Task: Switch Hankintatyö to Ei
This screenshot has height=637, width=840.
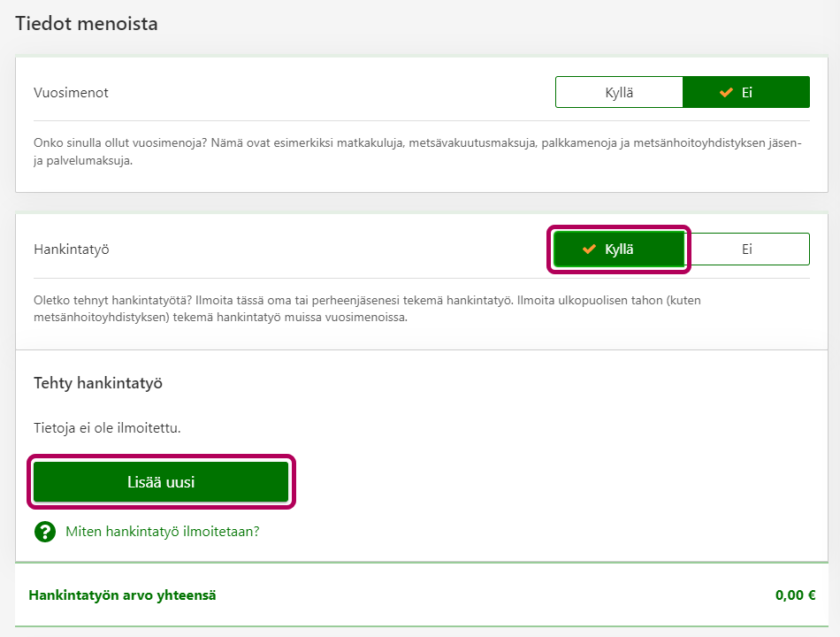Action: pyautogui.click(x=748, y=249)
